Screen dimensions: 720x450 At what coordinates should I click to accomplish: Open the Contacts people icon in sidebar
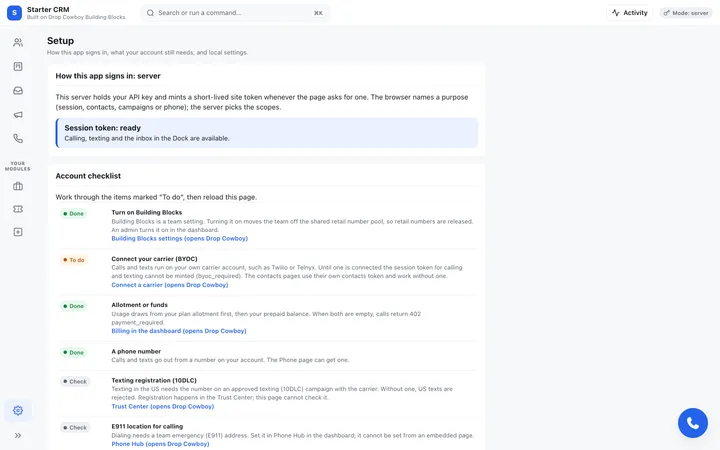point(18,43)
